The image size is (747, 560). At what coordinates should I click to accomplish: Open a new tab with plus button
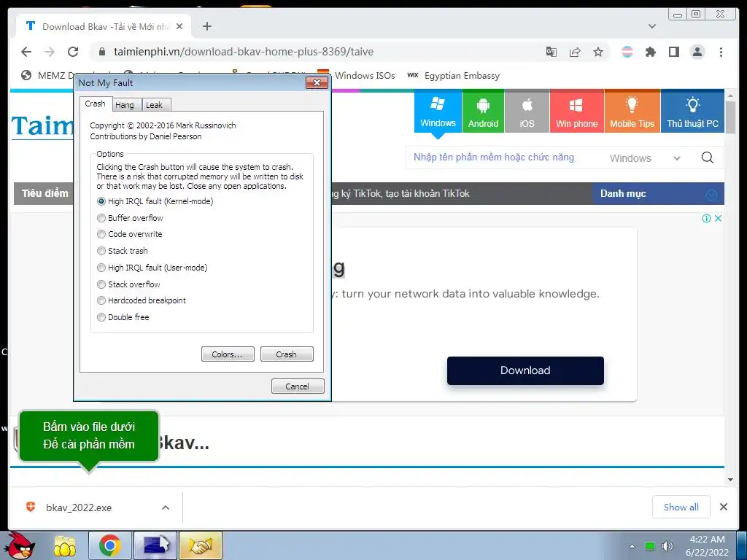[x=206, y=26]
